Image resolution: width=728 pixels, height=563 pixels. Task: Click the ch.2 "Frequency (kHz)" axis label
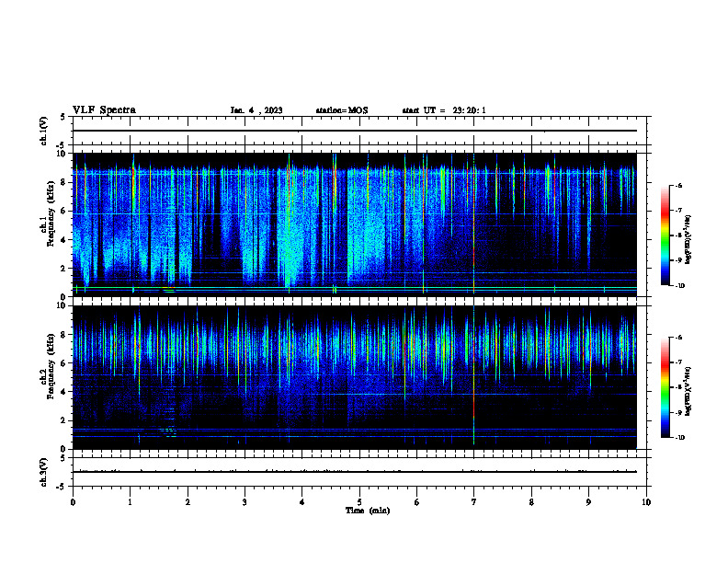coord(51,366)
